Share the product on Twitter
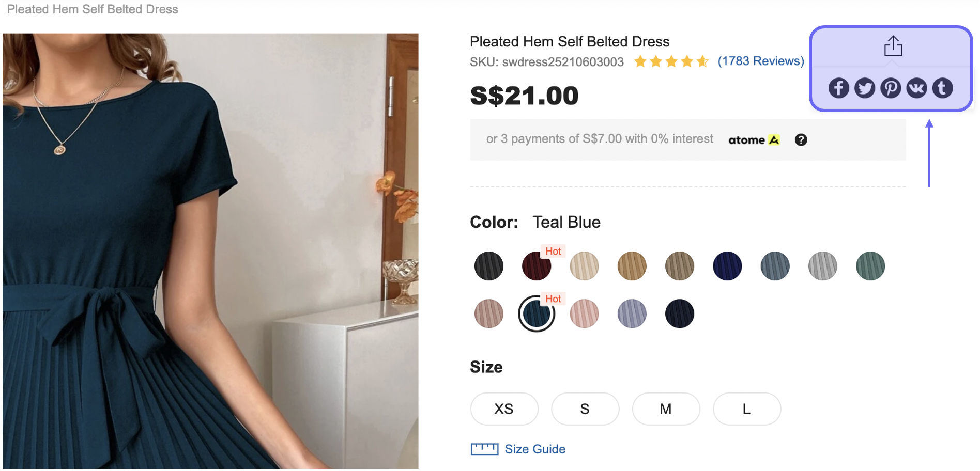Viewport: 980px width, 471px height. tap(864, 88)
